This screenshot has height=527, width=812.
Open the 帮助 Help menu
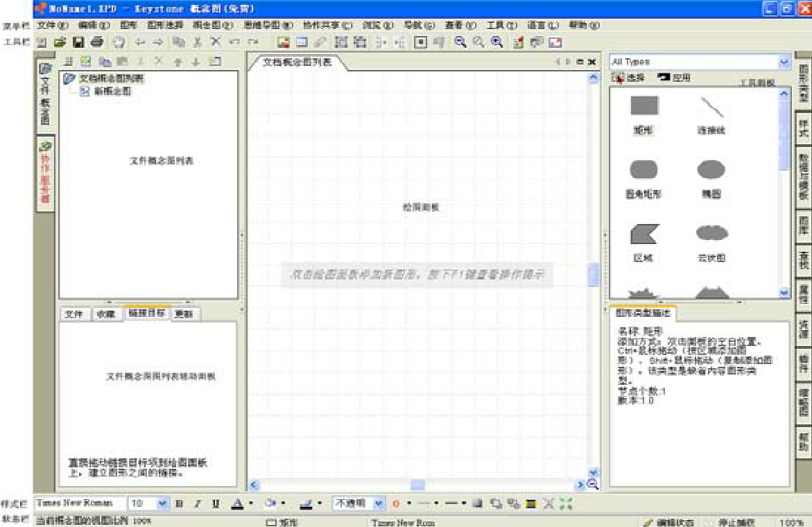(584, 25)
